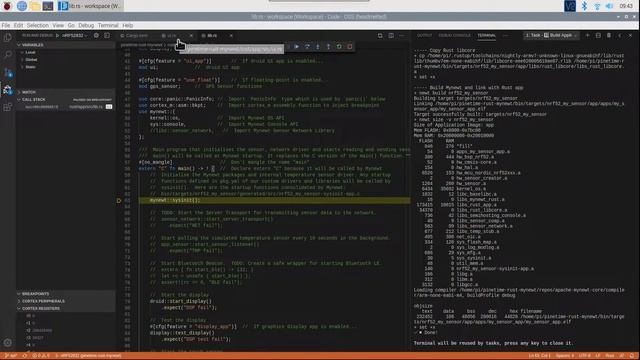The image size is (640, 360).
Task: Kill terminal with trash icon
Action: point(609,36)
